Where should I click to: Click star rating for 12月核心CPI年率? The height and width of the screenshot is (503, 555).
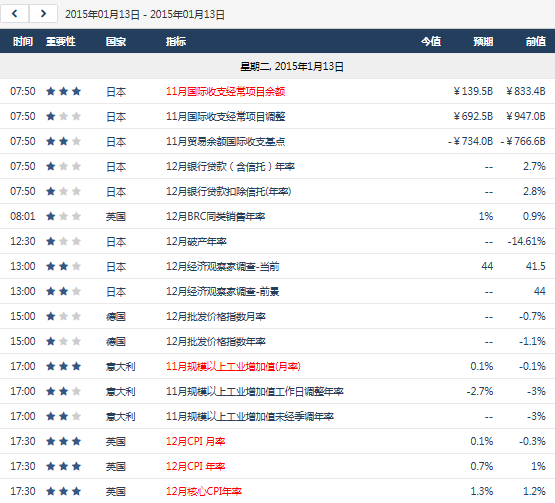(x=64, y=491)
